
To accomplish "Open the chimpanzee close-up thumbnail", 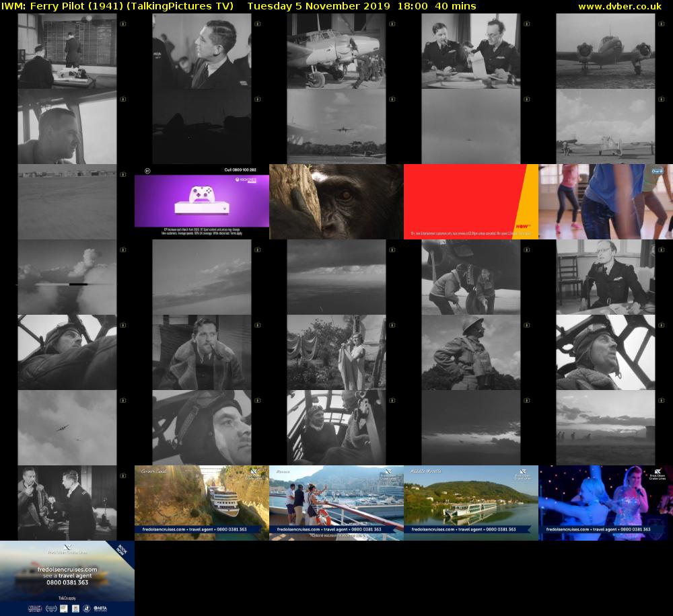I will click(336, 202).
